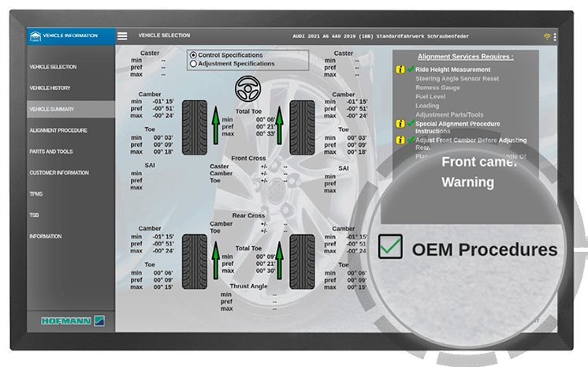The image size is (588, 367).
Task: Click Loading item in services list
Action: click(427, 106)
